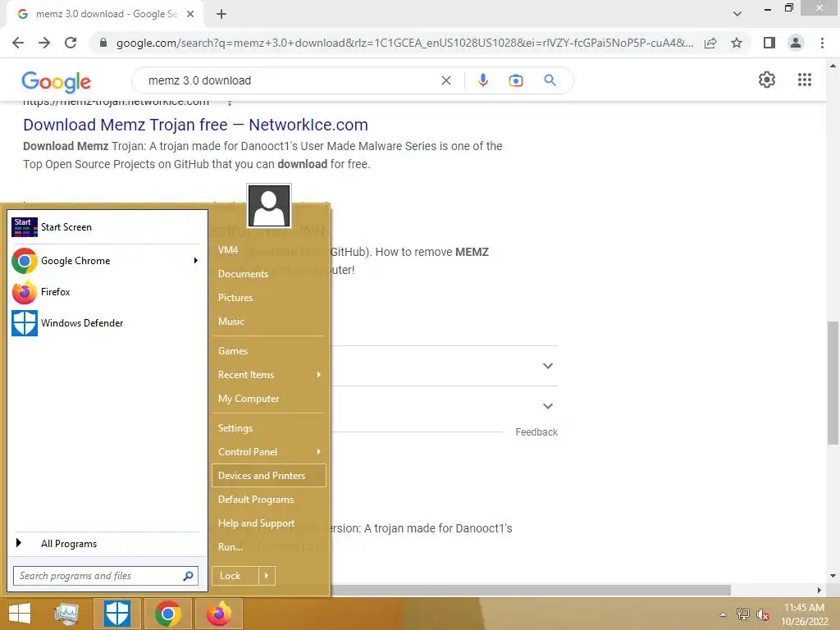The height and width of the screenshot is (630, 840).
Task: Open Games in Start menu
Action: (269, 351)
